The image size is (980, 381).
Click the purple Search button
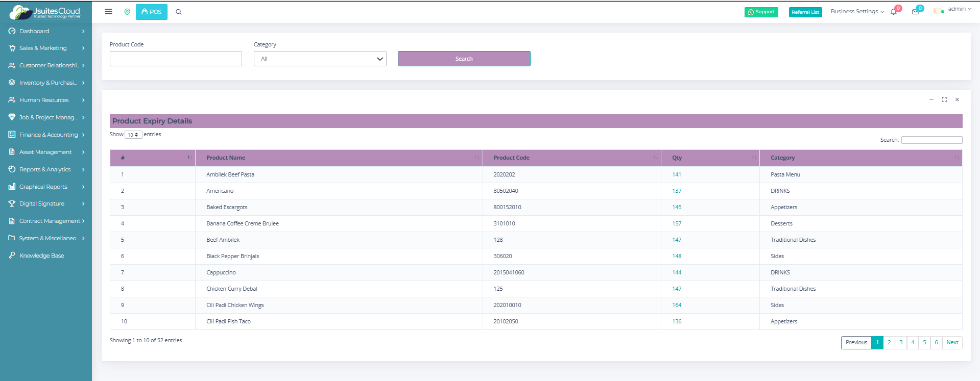pos(464,59)
